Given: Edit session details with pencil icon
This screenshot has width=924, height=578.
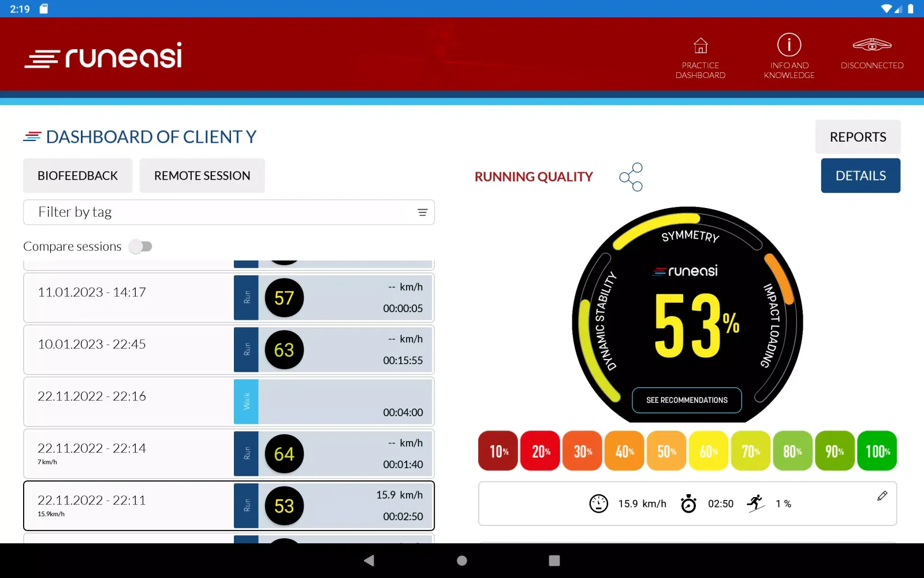Looking at the screenshot, I should coord(882,496).
